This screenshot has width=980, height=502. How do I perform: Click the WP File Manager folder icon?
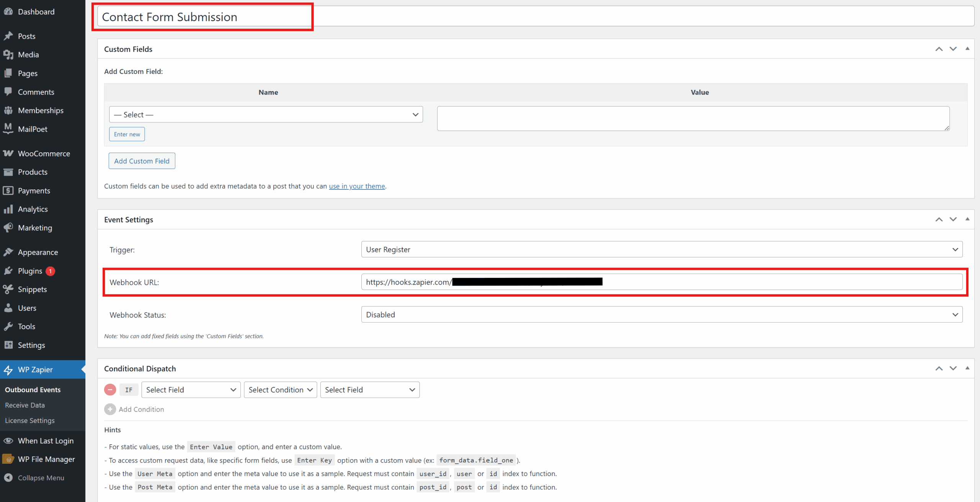click(8, 459)
